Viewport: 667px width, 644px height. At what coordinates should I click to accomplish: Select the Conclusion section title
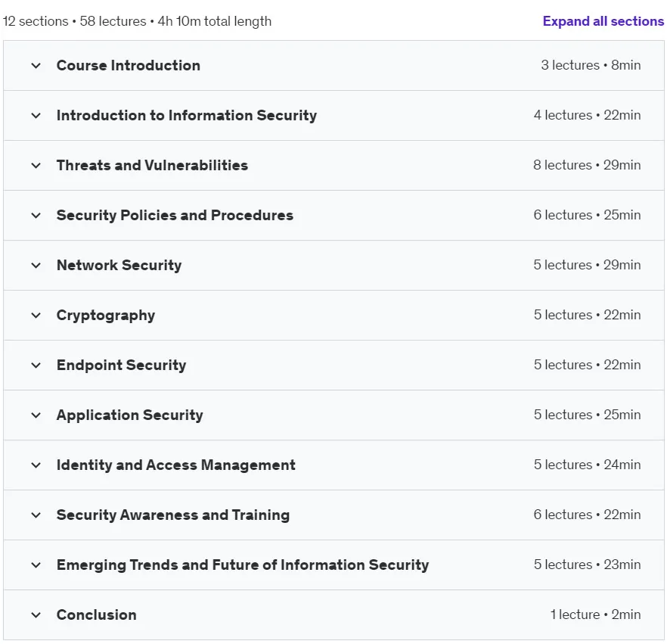97,614
